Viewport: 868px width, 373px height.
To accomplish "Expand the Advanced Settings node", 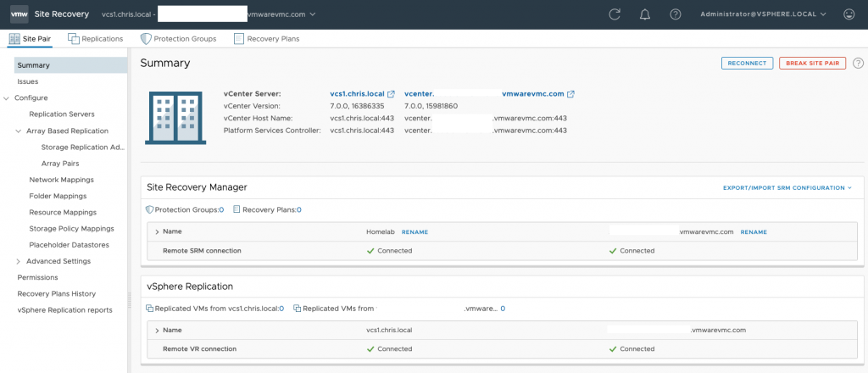I will coord(19,261).
